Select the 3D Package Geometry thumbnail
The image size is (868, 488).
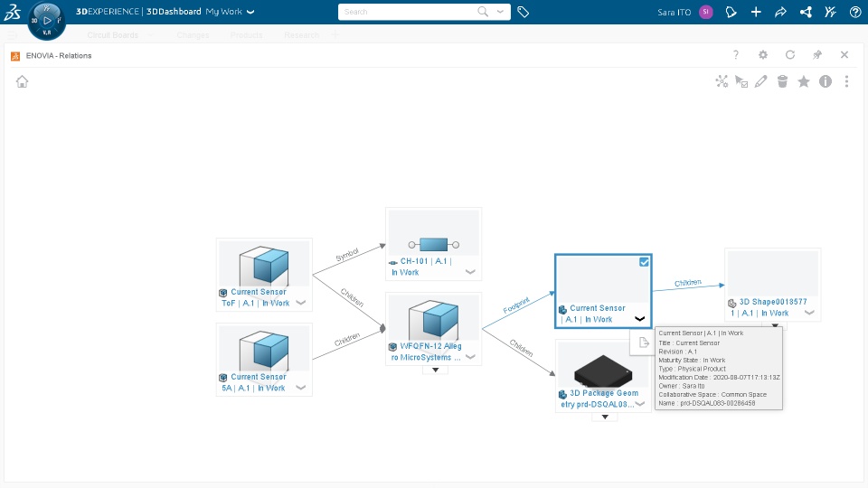(x=603, y=364)
